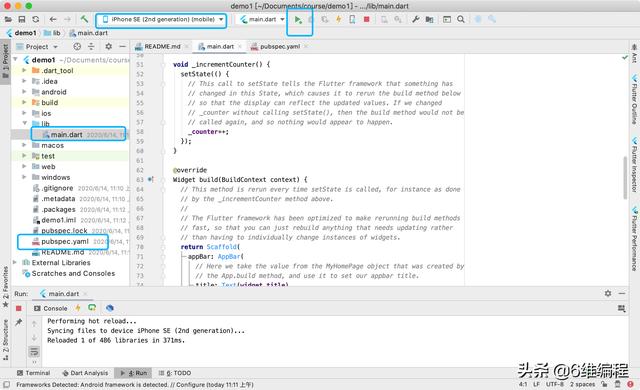This screenshot has height=390, width=640.
Task: Click the lib breadcrumb in navigation bar
Action: pos(52,33)
